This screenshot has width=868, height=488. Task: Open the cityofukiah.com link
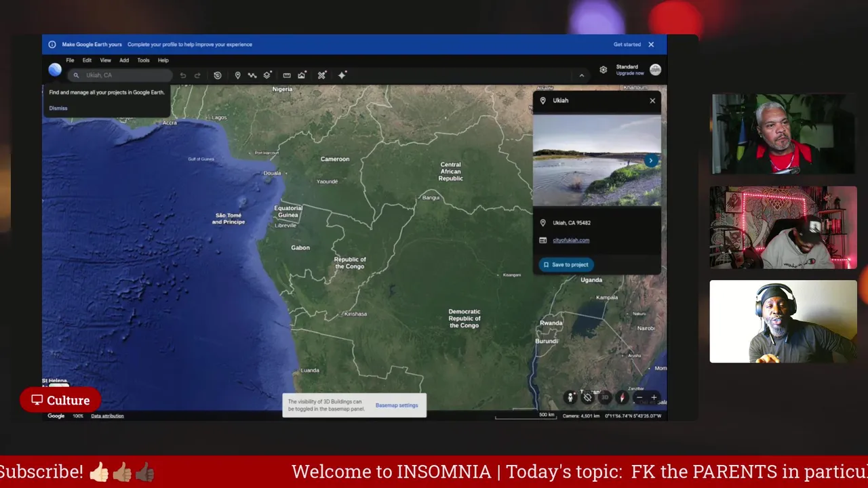click(571, 240)
